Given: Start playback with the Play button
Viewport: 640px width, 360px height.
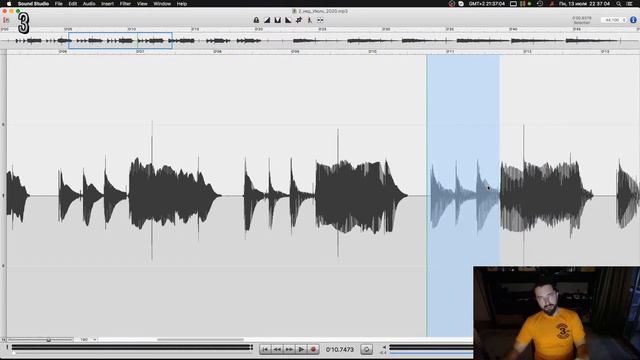Looking at the screenshot, I should point(301,349).
